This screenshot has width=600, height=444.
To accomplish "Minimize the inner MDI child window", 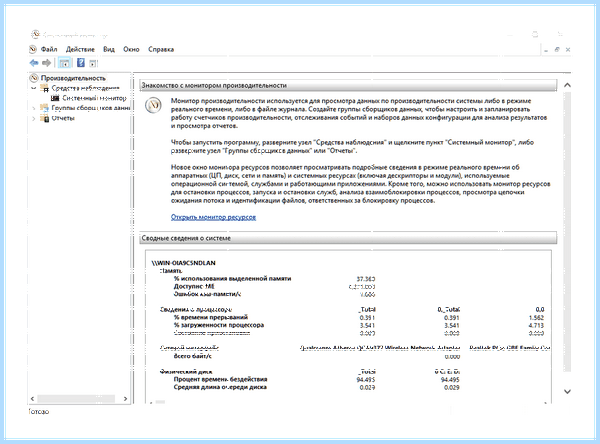I will click(546, 50).
